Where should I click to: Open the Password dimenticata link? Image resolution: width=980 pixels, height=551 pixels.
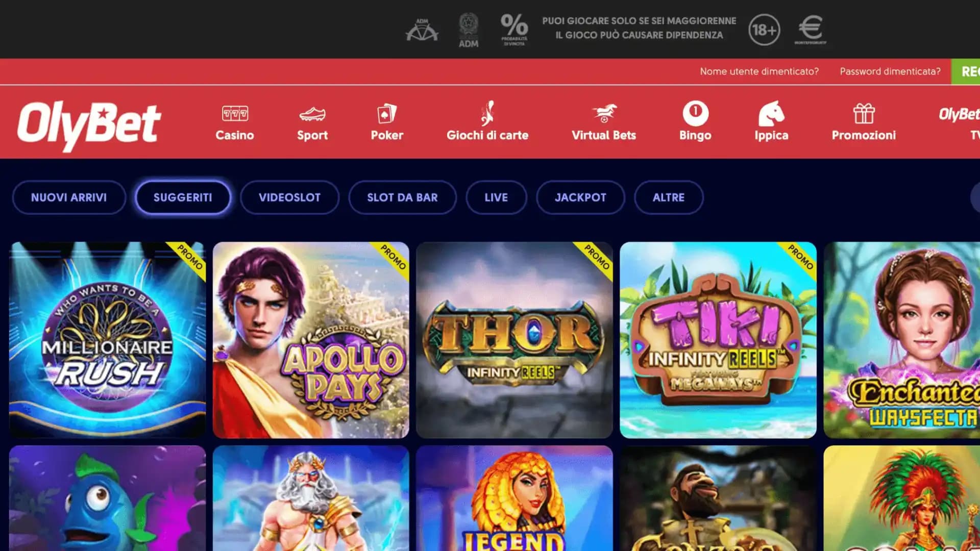pyautogui.click(x=890, y=71)
